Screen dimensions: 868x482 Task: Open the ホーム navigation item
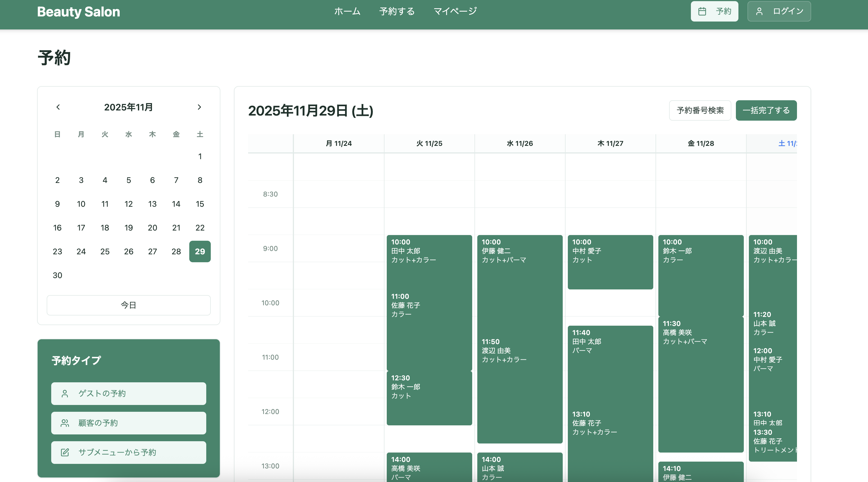tap(347, 11)
